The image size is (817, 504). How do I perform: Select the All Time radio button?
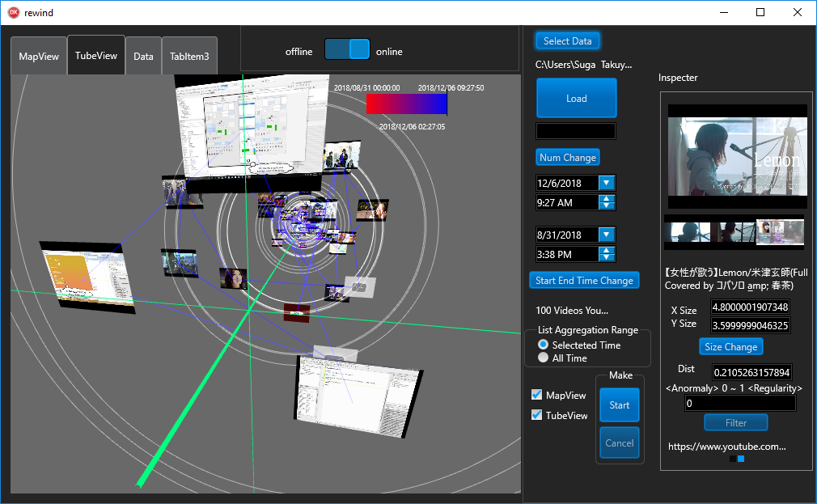[x=544, y=358]
